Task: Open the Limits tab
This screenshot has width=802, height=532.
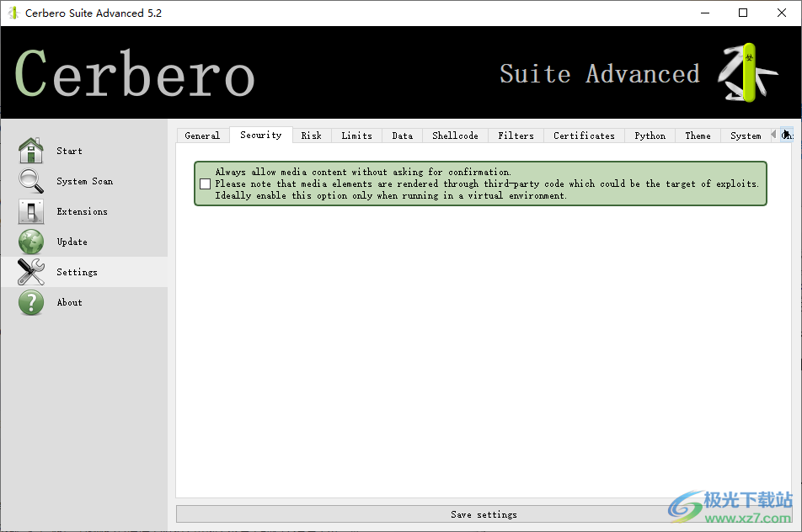Action: (357, 136)
